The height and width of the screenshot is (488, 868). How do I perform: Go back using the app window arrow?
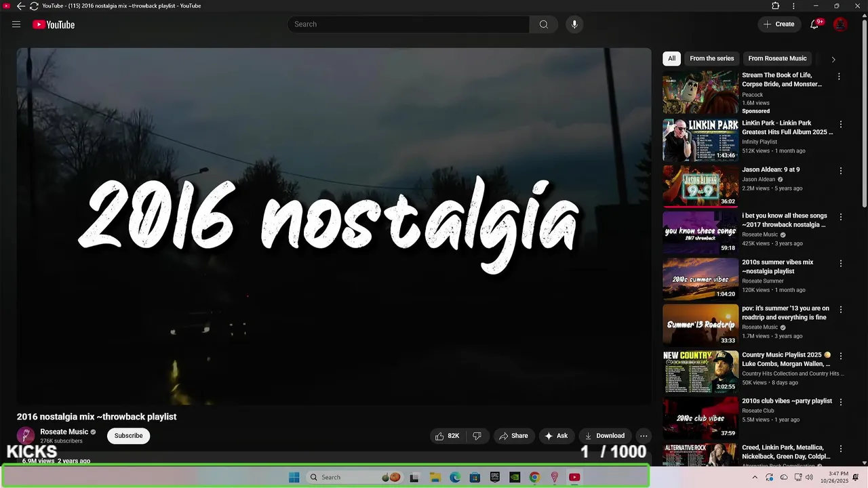pos(20,6)
